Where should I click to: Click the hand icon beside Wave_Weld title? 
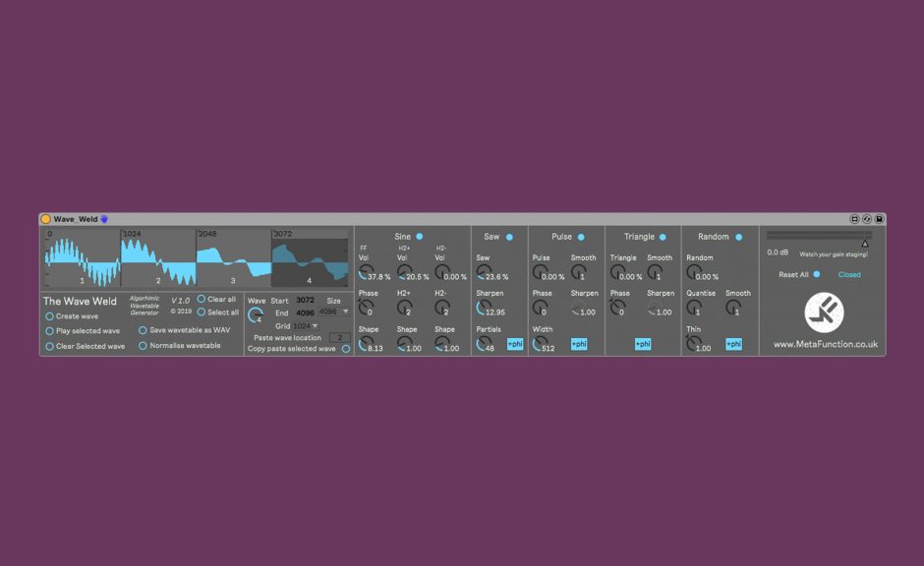click(x=105, y=219)
